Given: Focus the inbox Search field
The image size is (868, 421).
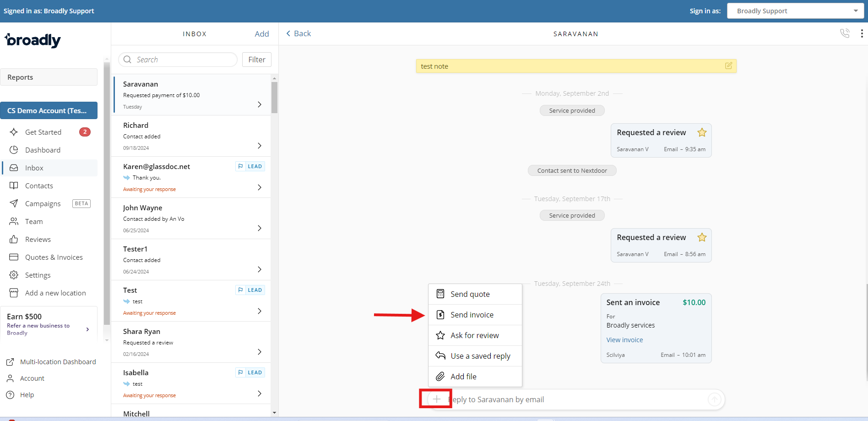Looking at the screenshot, I should click(178, 60).
